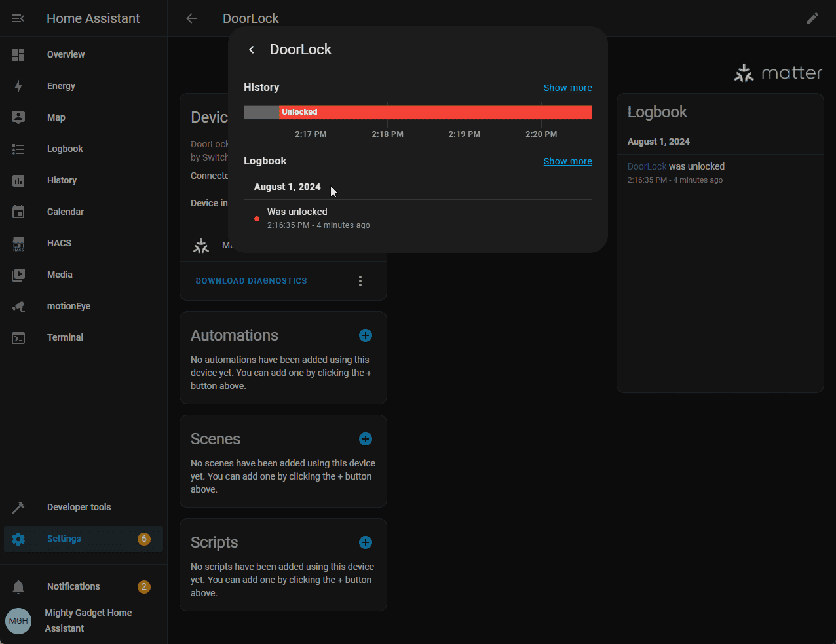Click the pencil edit icon top right
This screenshot has width=836, height=644.
click(x=812, y=18)
